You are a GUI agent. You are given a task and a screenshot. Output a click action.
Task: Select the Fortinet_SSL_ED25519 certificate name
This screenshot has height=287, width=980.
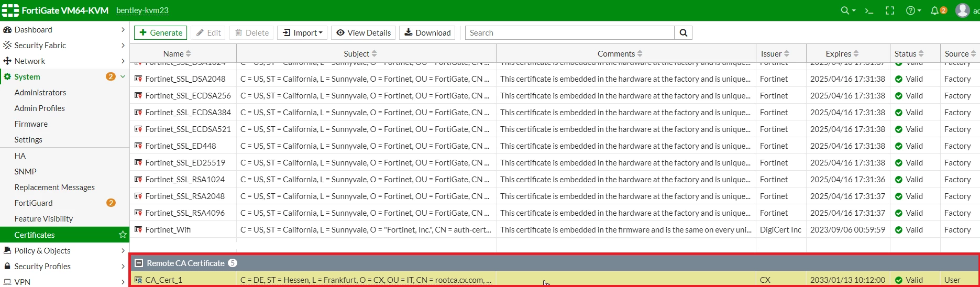point(185,163)
